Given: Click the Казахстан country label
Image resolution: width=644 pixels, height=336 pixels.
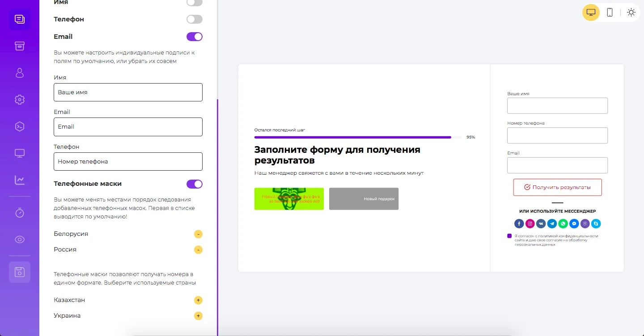Looking at the screenshot, I should click(69, 300).
